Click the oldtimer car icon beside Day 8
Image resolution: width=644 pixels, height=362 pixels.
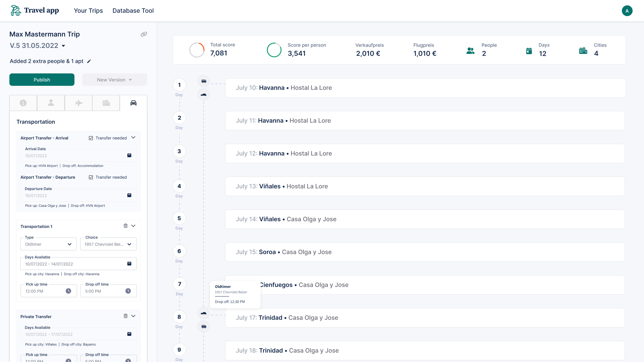204,313
